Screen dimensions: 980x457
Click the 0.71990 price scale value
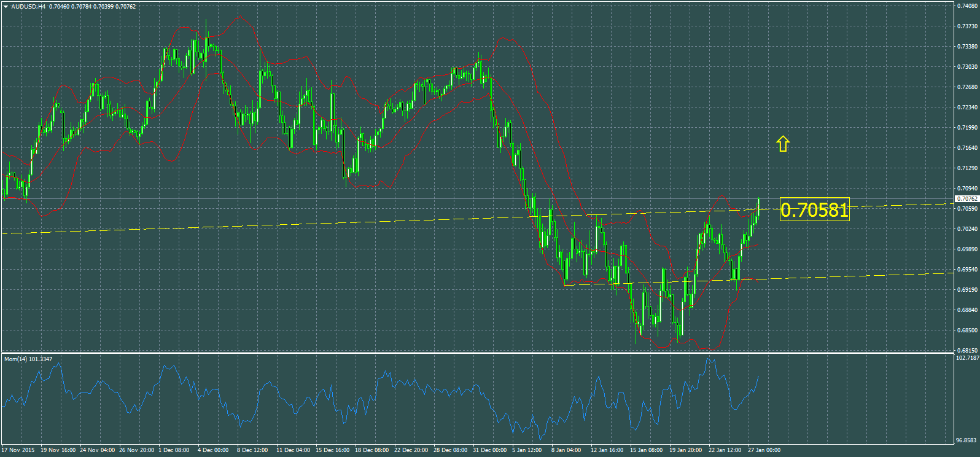(968, 128)
